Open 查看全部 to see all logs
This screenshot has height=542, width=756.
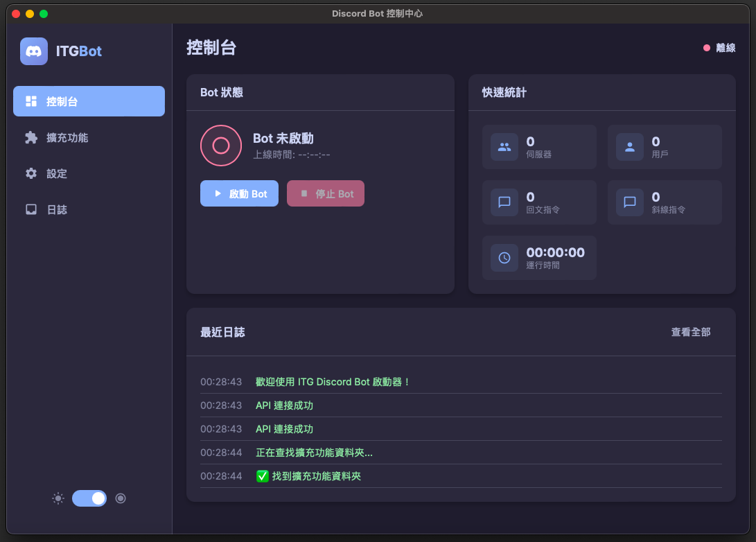tap(690, 332)
